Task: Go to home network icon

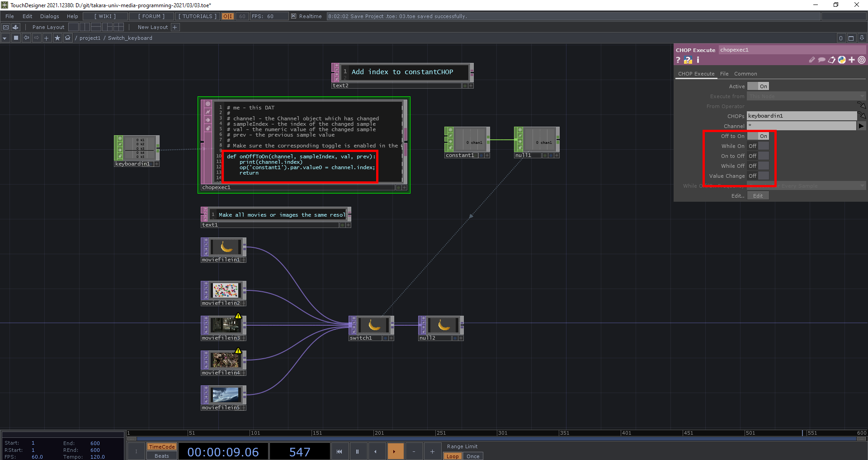Action: click(x=67, y=38)
